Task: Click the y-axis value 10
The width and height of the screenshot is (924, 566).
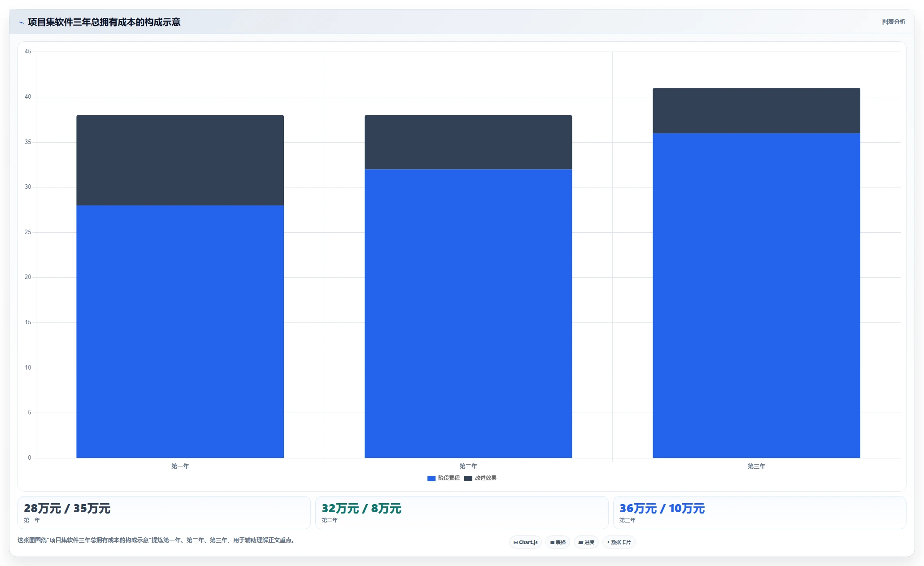Action: pos(28,368)
